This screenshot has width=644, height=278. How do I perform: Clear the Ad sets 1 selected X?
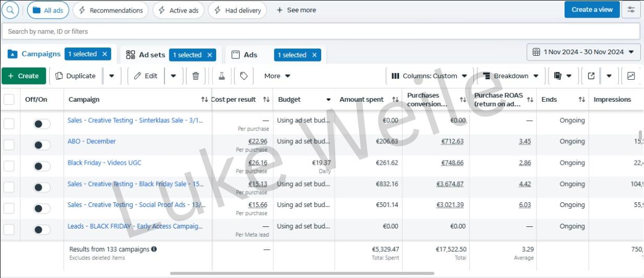point(210,55)
